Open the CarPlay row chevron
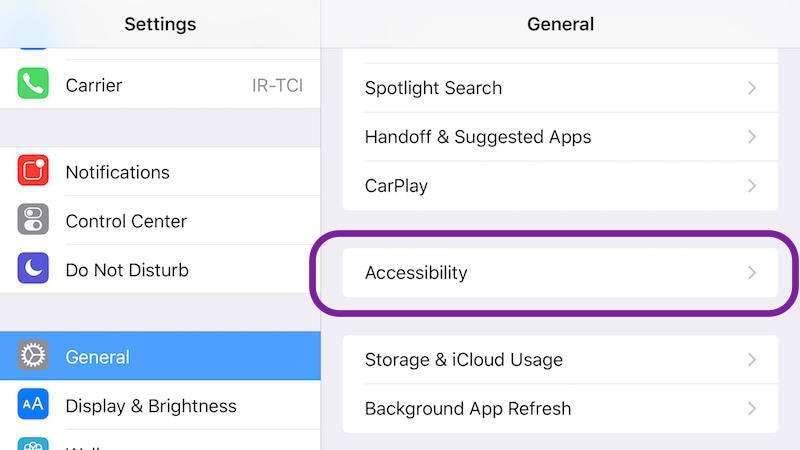Image resolution: width=800 pixels, height=450 pixels. tap(752, 186)
